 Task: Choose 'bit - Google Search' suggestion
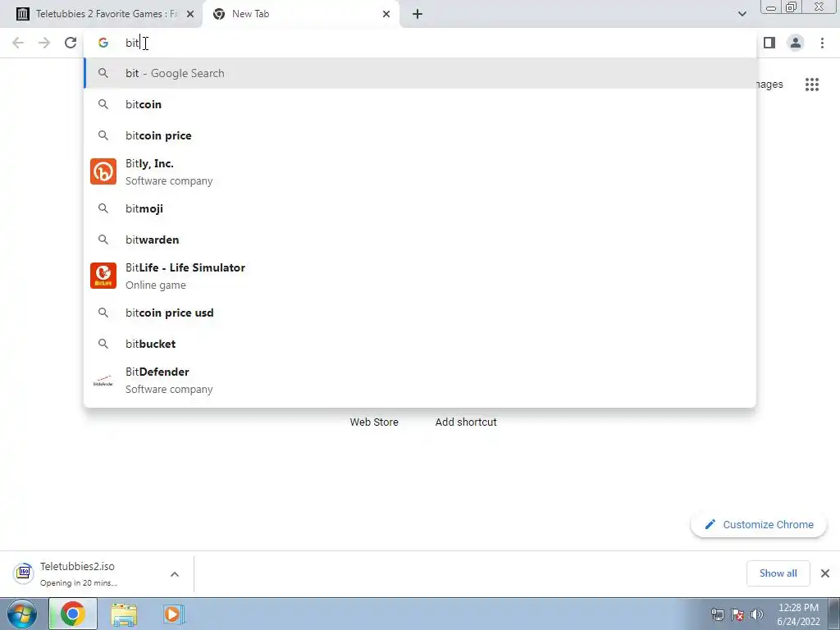coord(420,73)
